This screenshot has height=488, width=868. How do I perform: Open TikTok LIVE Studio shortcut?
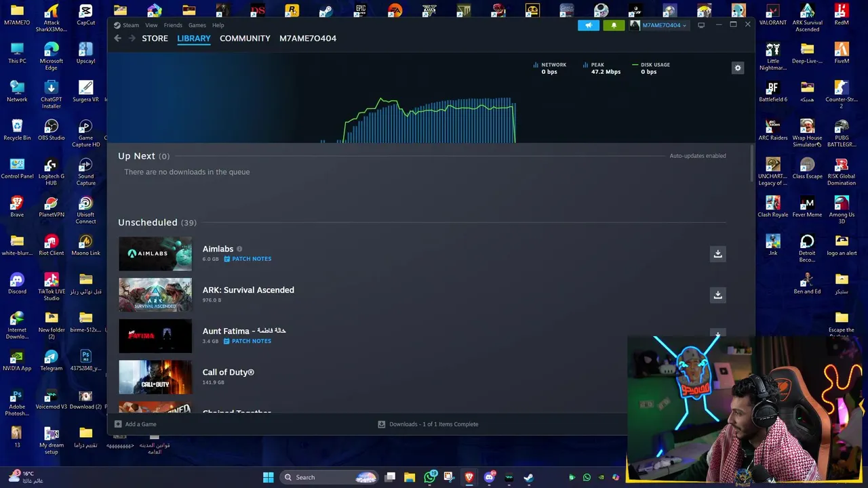(51, 287)
